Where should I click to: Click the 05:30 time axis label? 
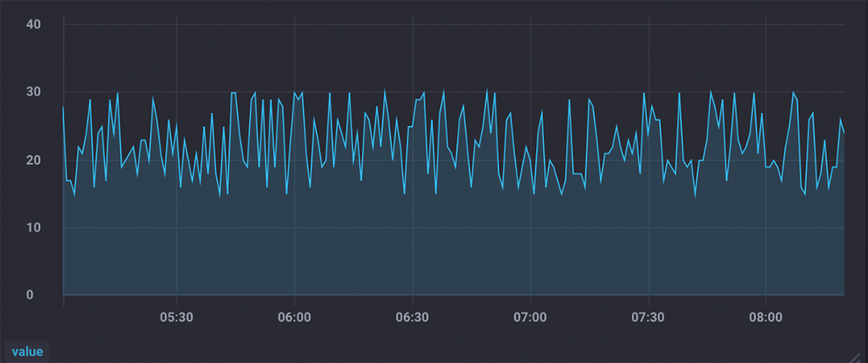[x=176, y=317]
